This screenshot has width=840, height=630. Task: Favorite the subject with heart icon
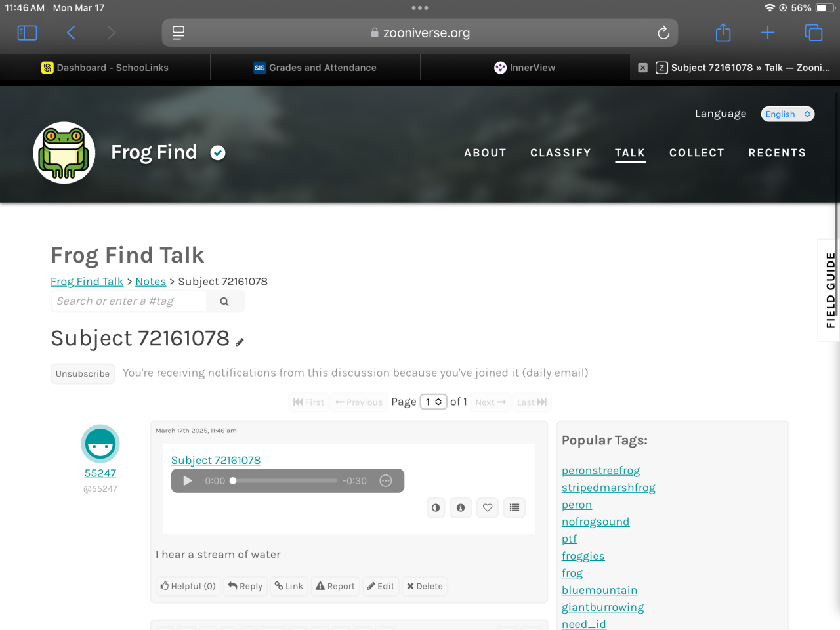tap(488, 508)
